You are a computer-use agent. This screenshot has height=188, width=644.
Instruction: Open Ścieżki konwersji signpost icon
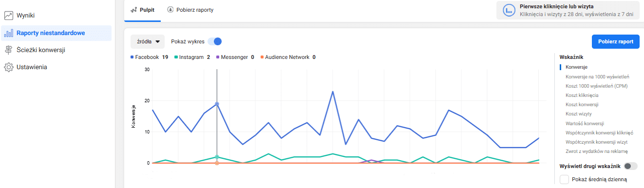click(x=8, y=50)
